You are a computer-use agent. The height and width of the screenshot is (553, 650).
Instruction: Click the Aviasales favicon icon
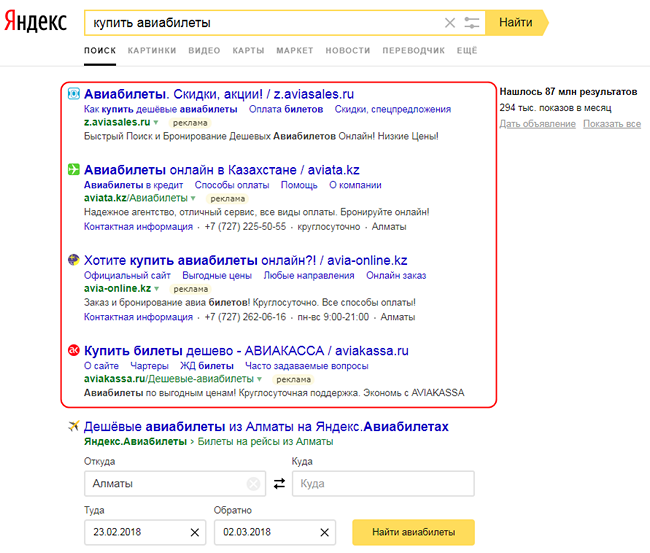click(73, 94)
